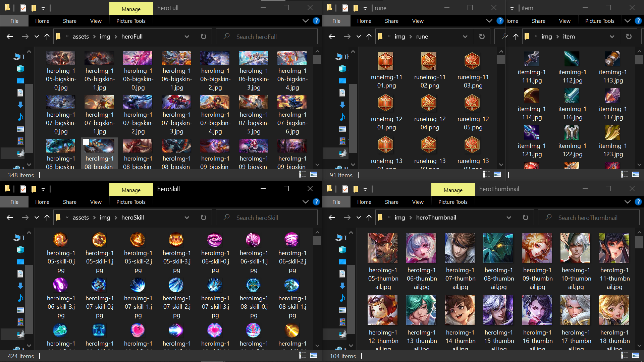Switch heroThumbnail window to large icons view
Screen dimensions: 644x362
point(636,355)
